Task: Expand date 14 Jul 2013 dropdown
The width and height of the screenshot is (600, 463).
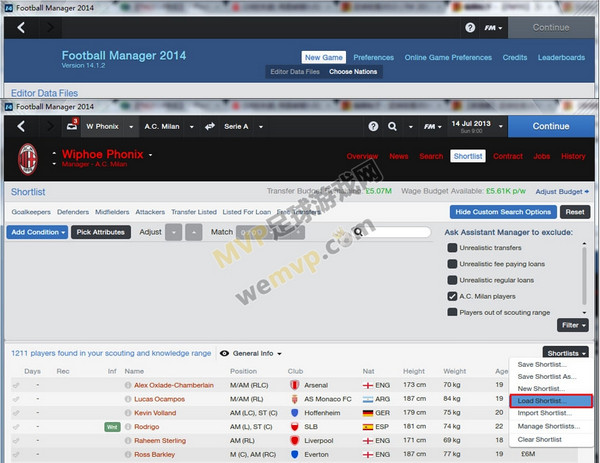Action: pyautogui.click(x=500, y=126)
